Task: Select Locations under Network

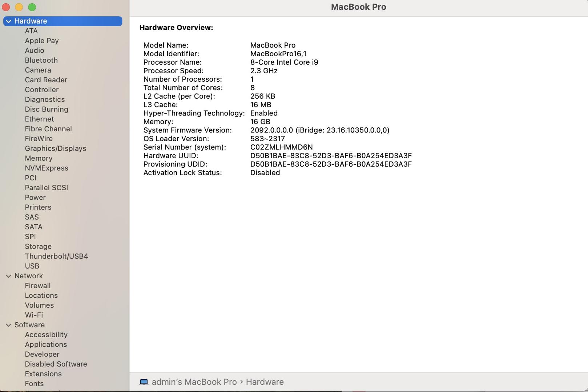Action: [41, 295]
